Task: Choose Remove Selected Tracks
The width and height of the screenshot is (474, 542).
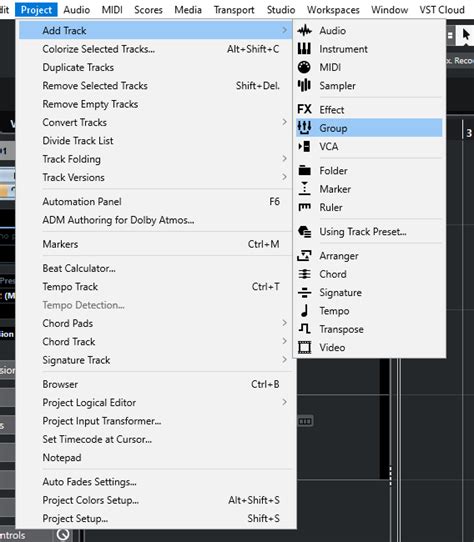Action: [157, 86]
